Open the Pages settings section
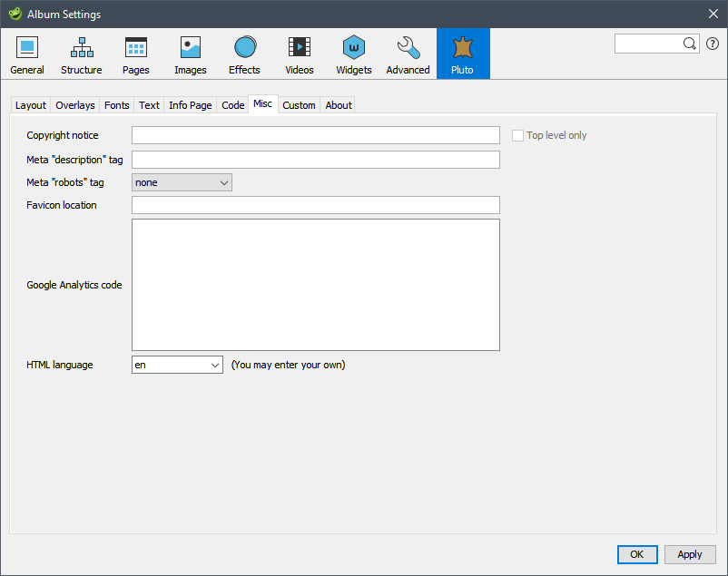 click(x=136, y=54)
